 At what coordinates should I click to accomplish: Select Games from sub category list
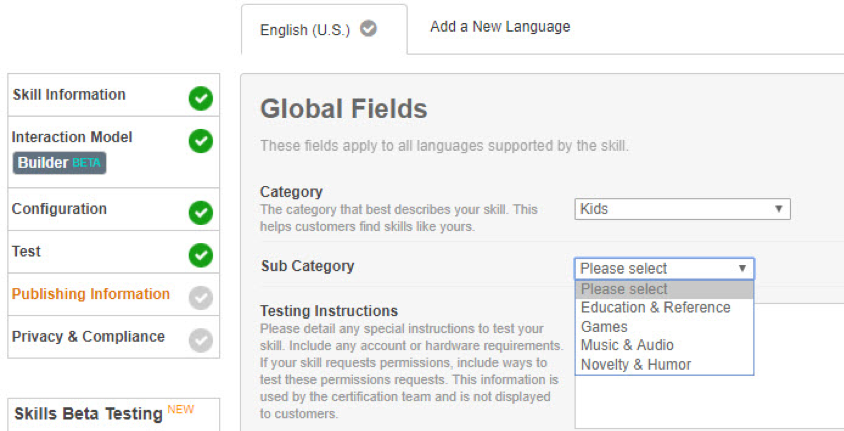[604, 327]
